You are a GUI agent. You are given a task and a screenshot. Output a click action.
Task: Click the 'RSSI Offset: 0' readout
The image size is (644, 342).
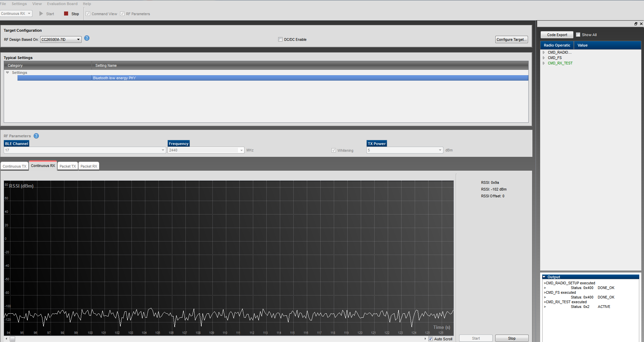point(493,196)
